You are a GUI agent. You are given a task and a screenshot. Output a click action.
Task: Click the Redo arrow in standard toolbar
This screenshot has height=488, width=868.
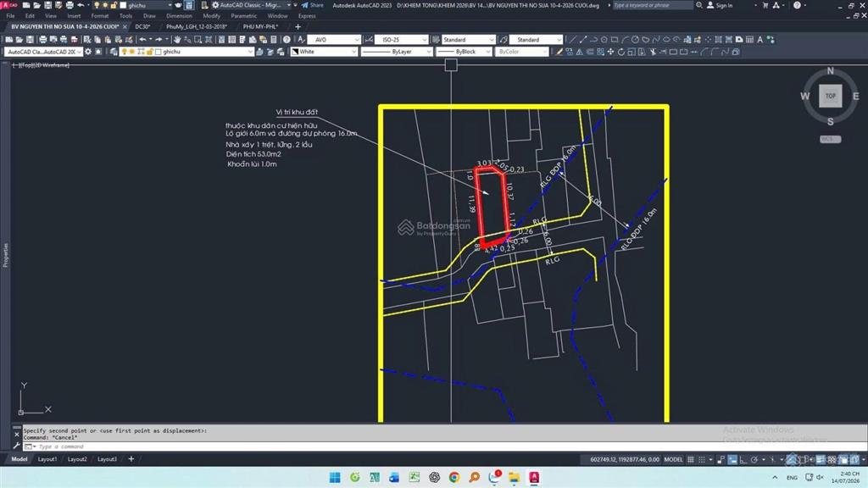[159, 40]
